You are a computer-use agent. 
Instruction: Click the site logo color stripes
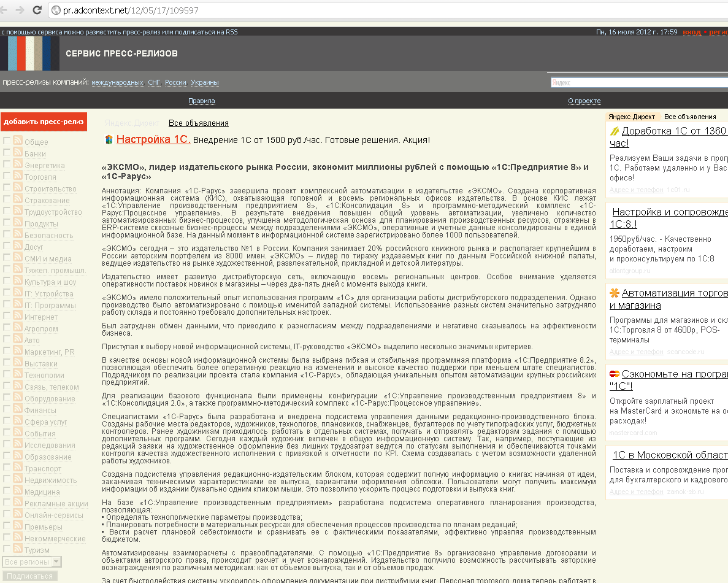pos(29,53)
